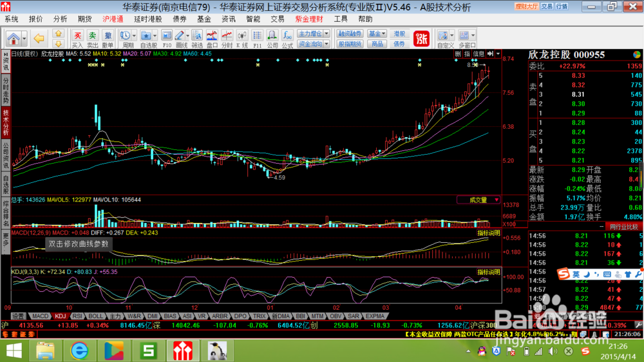Image resolution: width=644 pixels, height=362 pixels.
Task: Open the 筛选 stock filter icon
Action: [197, 39]
